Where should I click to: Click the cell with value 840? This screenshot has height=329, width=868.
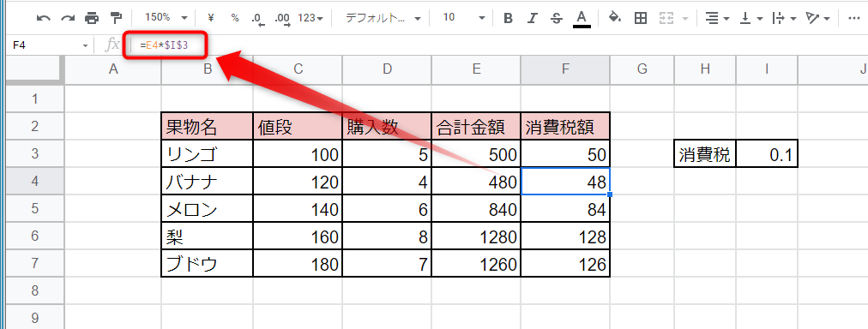coord(476,208)
